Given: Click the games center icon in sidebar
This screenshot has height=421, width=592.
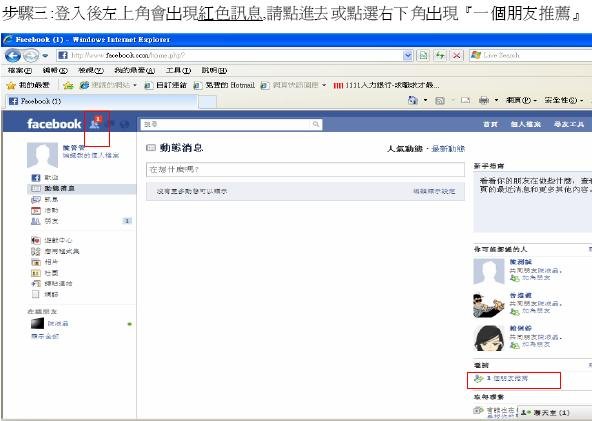Looking at the screenshot, I should pos(35,240).
